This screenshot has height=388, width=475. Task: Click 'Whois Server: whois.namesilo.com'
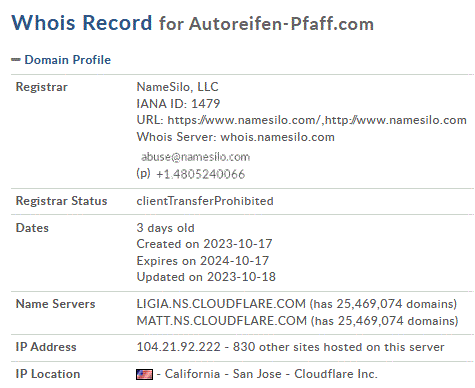[x=236, y=137]
